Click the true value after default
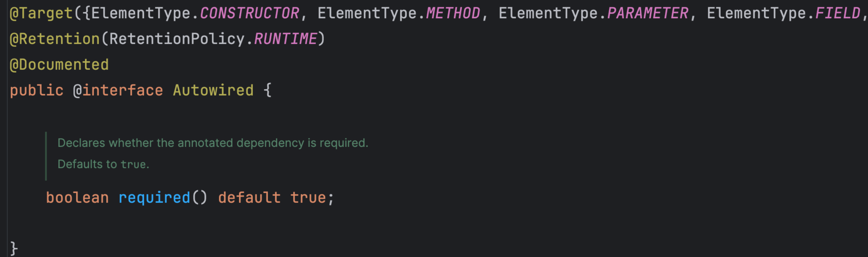The width and height of the screenshot is (868, 257). click(308, 197)
